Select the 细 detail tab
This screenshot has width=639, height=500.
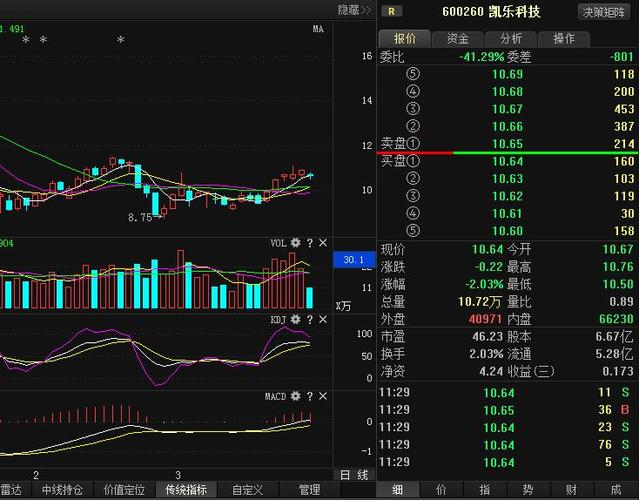pos(398,489)
